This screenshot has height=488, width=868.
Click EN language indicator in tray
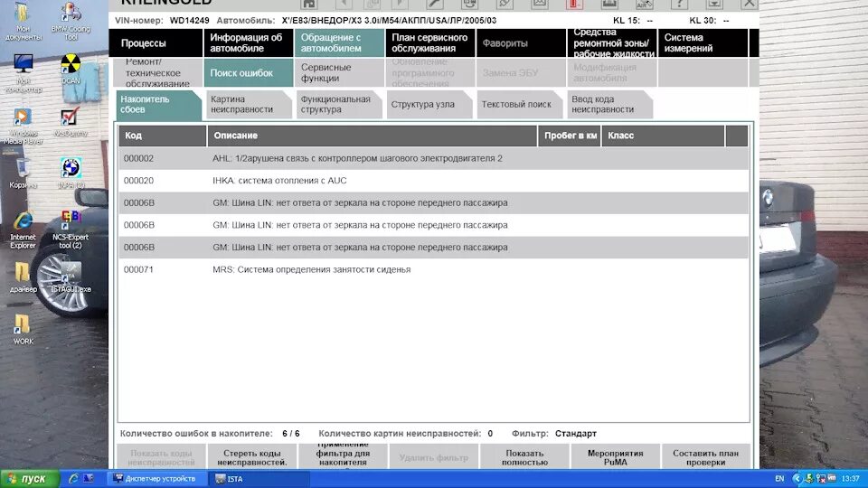(x=779, y=479)
